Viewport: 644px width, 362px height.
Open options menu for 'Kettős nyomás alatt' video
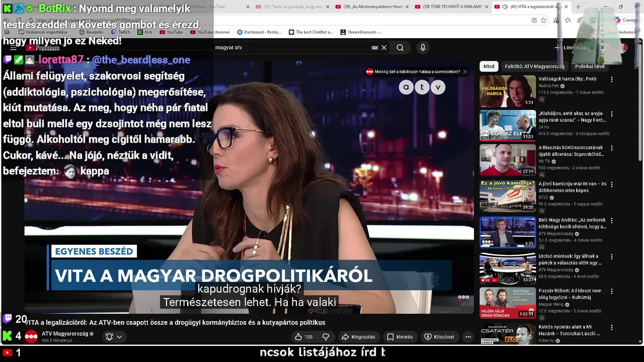[x=612, y=328]
